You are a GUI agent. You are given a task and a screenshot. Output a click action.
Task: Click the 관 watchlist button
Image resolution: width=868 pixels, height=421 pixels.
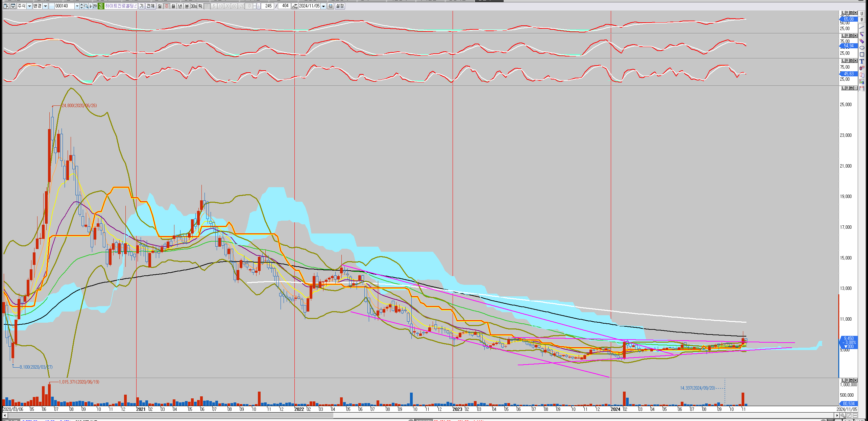[95, 6]
